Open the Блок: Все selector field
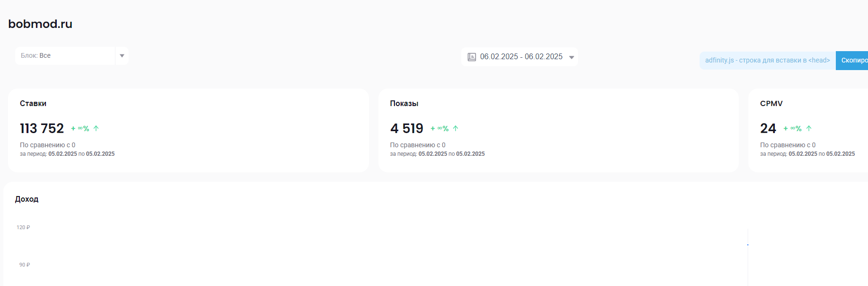868x286 pixels. coord(65,56)
